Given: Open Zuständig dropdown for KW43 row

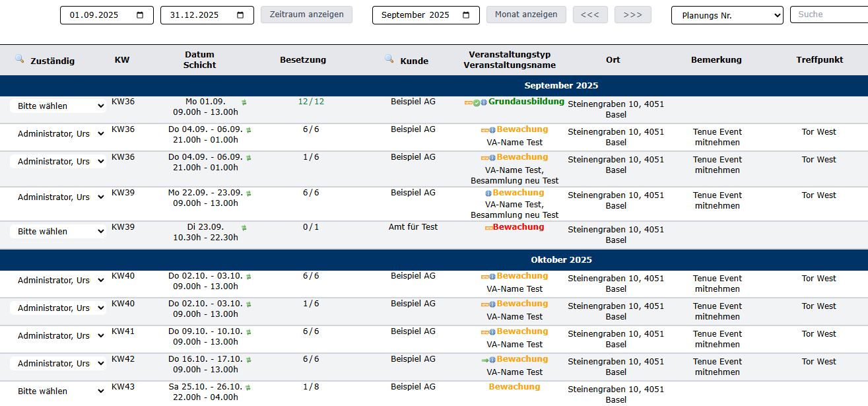Looking at the screenshot, I should (x=57, y=391).
